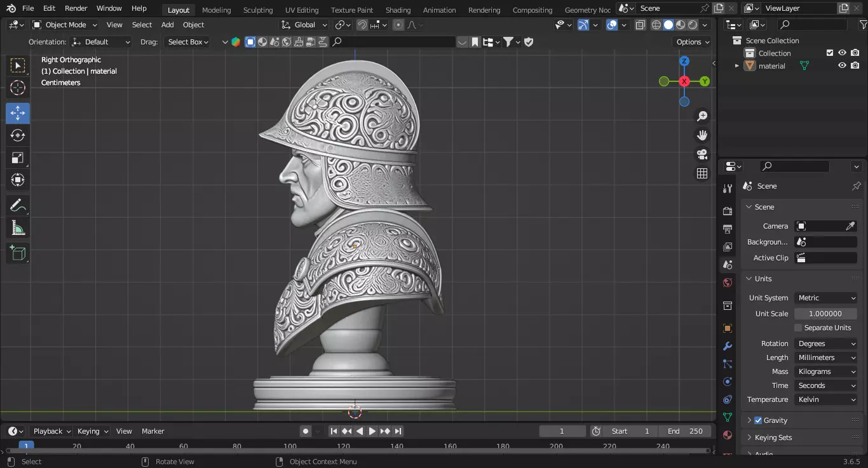The width and height of the screenshot is (868, 468).
Task: Switch to the Shading workspace tab
Action: point(398,10)
